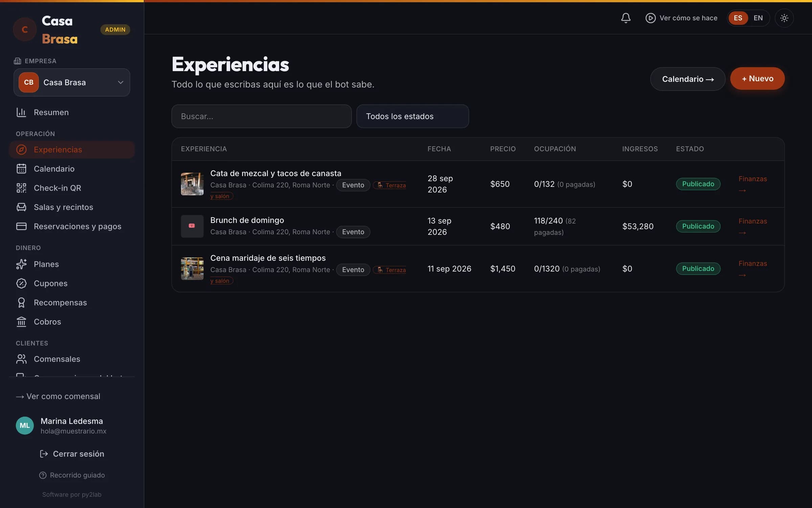Click the Planes sparkle icon
812x508 pixels.
21,264
